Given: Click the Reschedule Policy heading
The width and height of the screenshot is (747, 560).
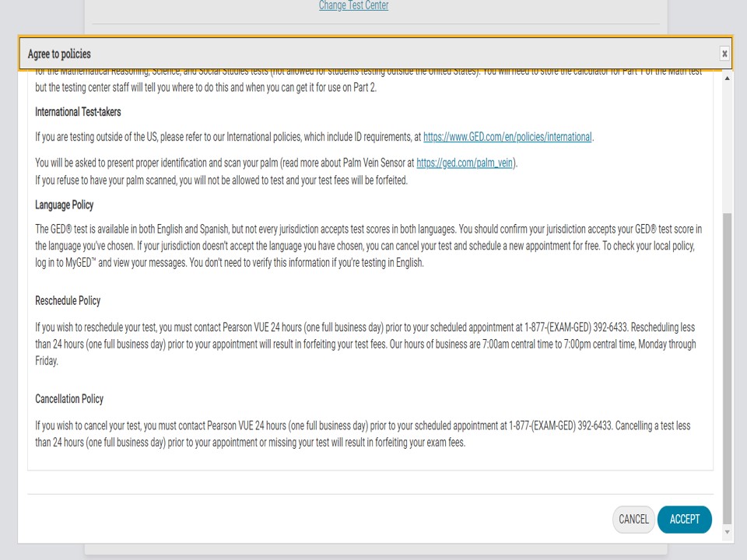Looking at the screenshot, I should [x=68, y=301].
